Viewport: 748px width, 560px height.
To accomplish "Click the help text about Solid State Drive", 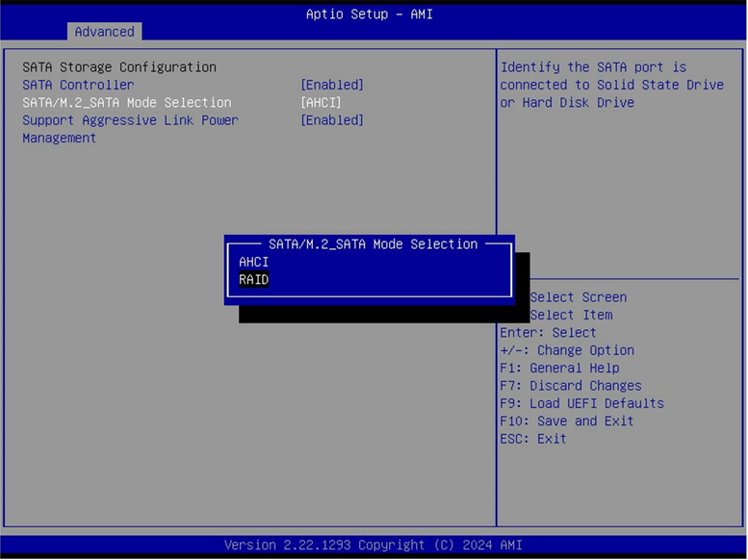I will (612, 85).
